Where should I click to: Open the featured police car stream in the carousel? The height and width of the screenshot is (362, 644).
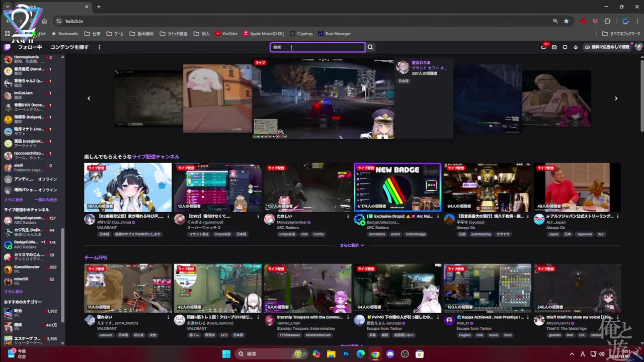click(323, 99)
